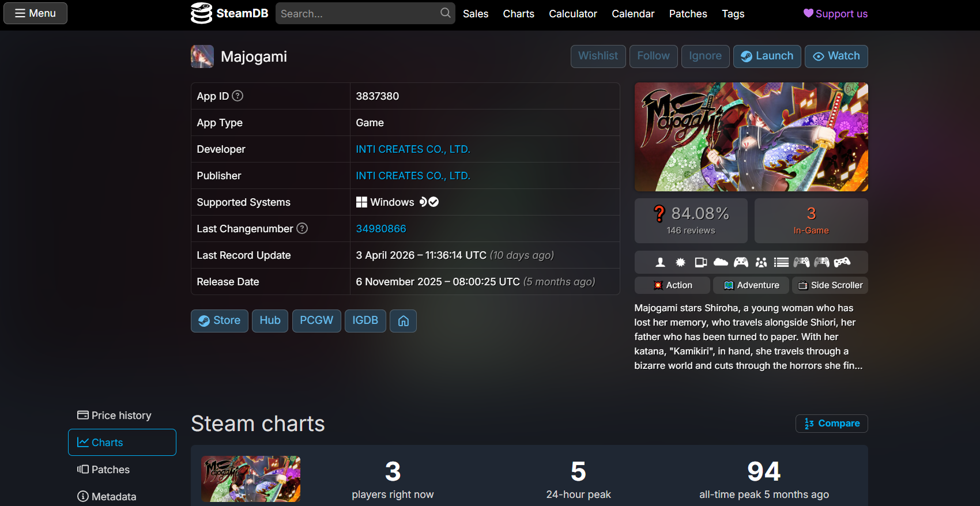The width and height of the screenshot is (980, 506).
Task: Open the Hub button
Action: pos(270,321)
